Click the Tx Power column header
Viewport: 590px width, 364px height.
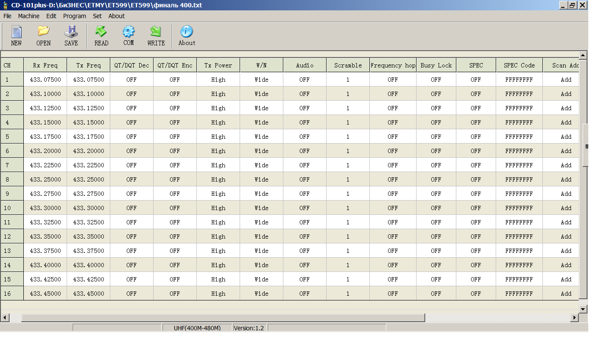(218, 65)
